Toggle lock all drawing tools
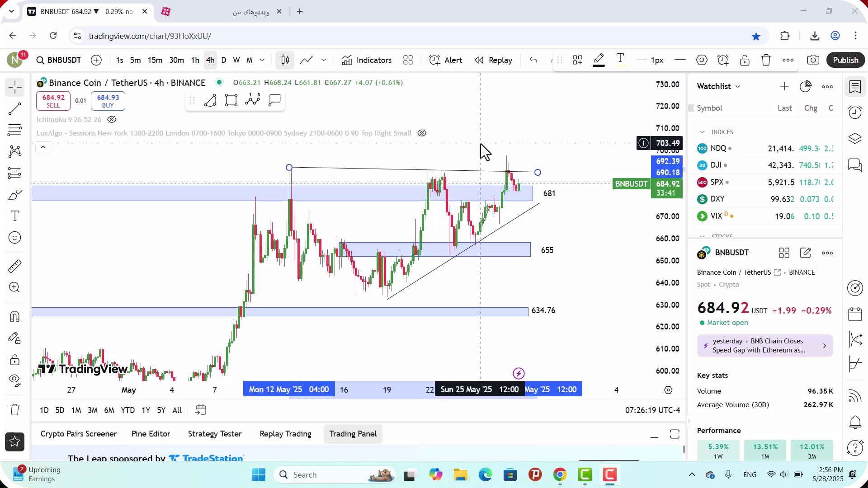868x488 pixels. pyautogui.click(x=15, y=360)
